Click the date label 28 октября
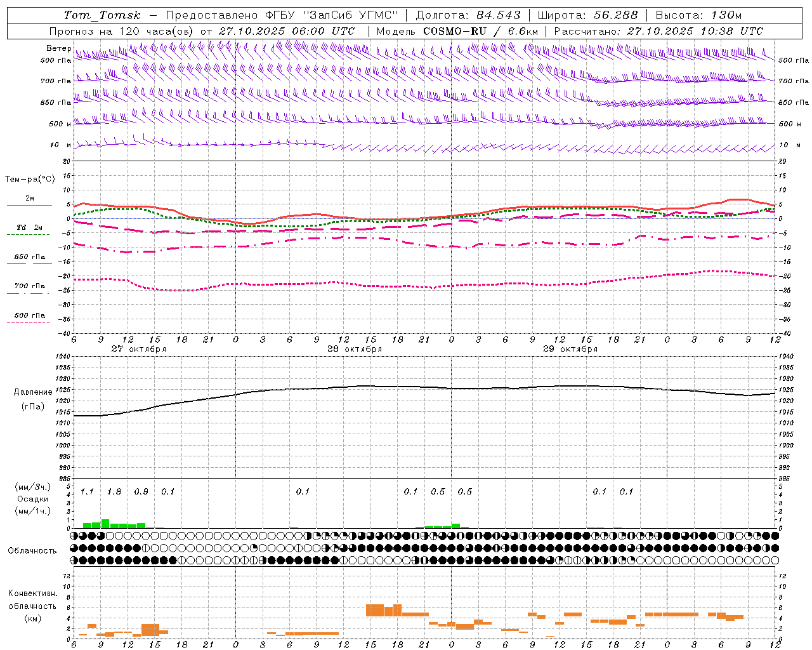The width and height of the screenshot is (812, 650). [x=355, y=348]
